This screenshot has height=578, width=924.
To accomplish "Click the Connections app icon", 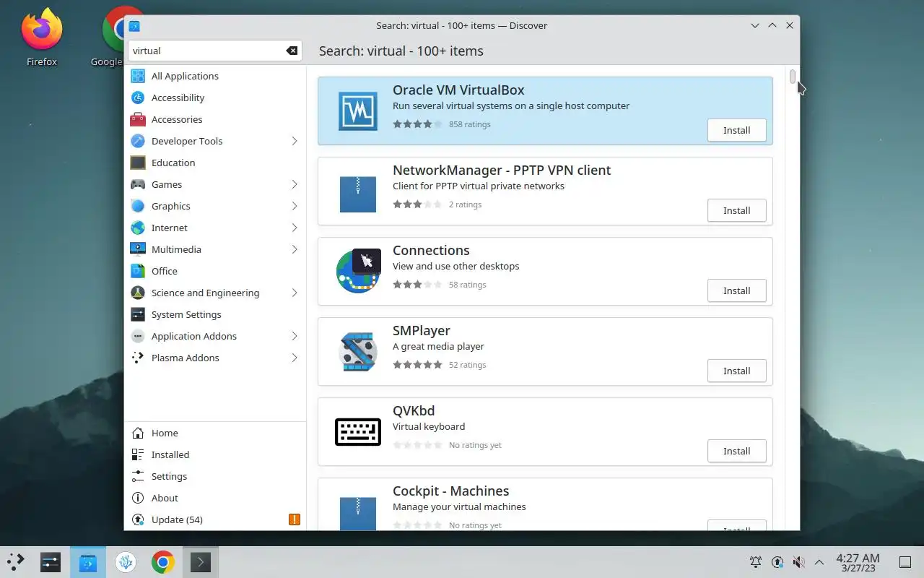I will coord(358,272).
